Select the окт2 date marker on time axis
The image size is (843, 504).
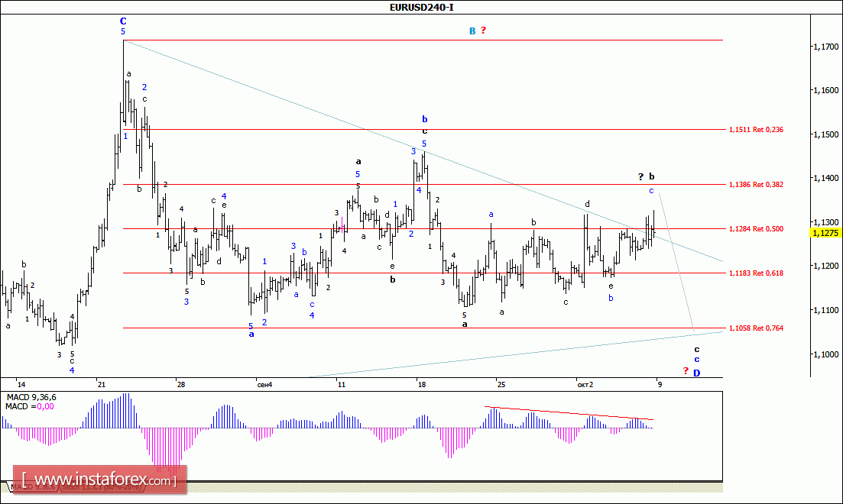pos(585,384)
